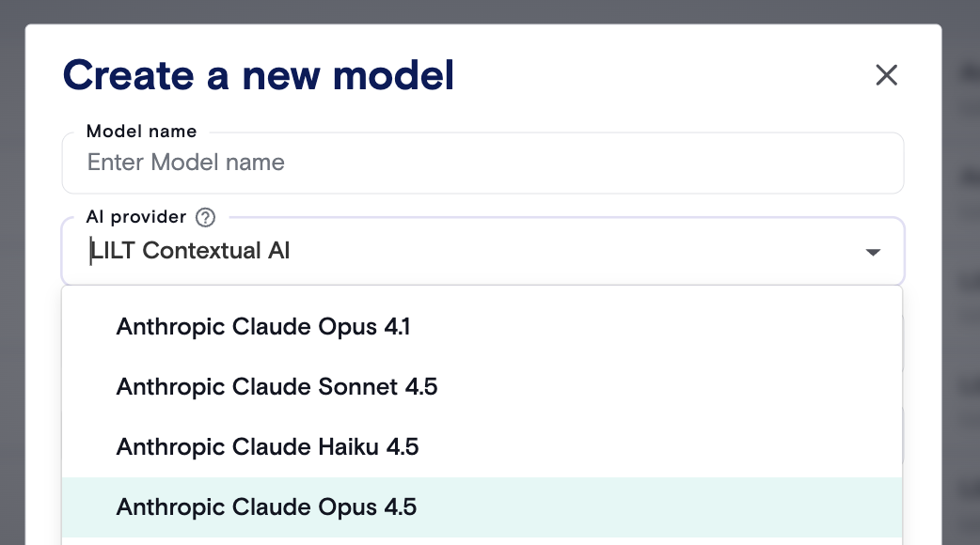980x545 pixels.
Task: Click the LILT Contextual AI provider text
Action: coord(190,251)
